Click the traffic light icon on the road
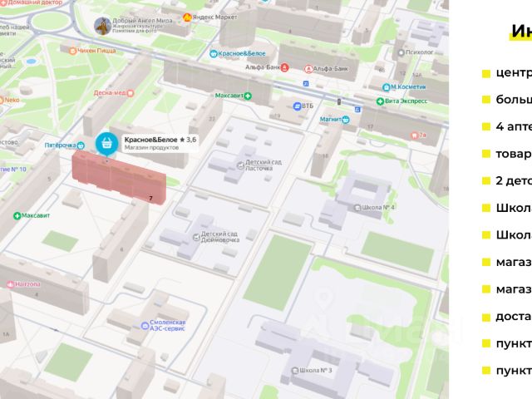Image resolution: width=532 pixels, height=399 pixels. [338, 101]
